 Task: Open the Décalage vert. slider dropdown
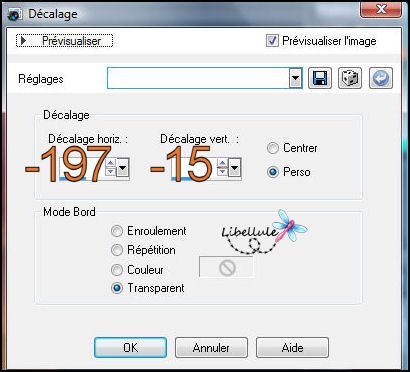234,167
